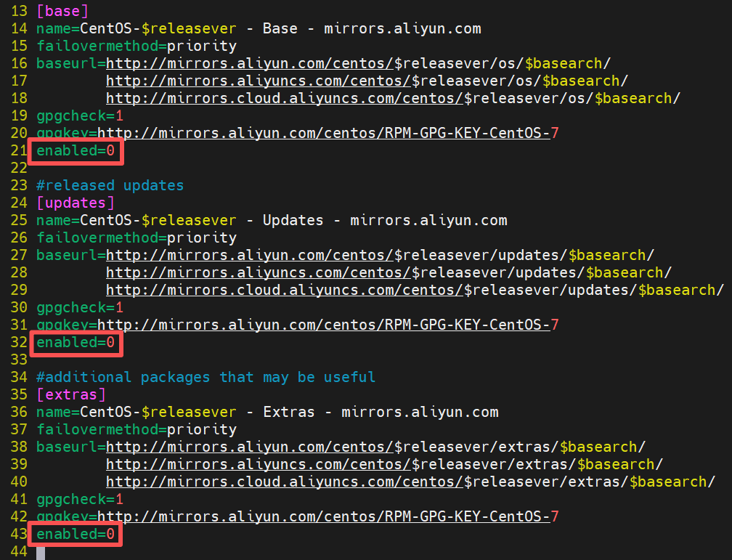Click name line for Base repository

pyautogui.click(x=259, y=28)
